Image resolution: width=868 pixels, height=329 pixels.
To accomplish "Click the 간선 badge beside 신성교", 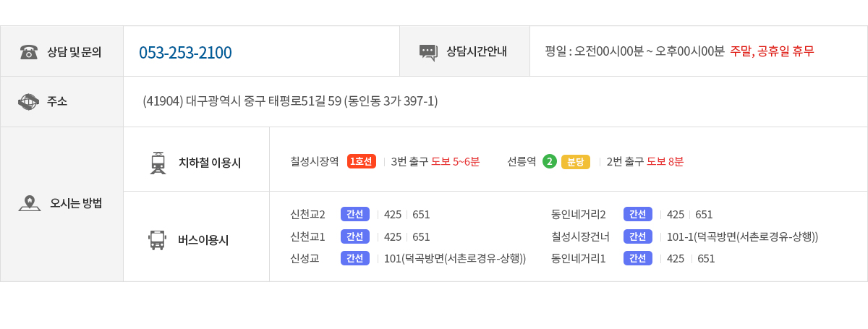I will click(x=355, y=258).
